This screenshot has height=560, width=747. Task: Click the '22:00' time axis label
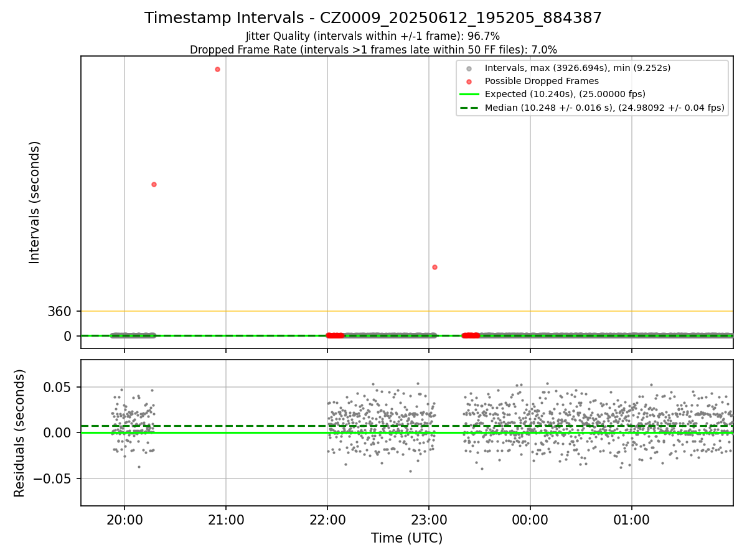[327, 519]
